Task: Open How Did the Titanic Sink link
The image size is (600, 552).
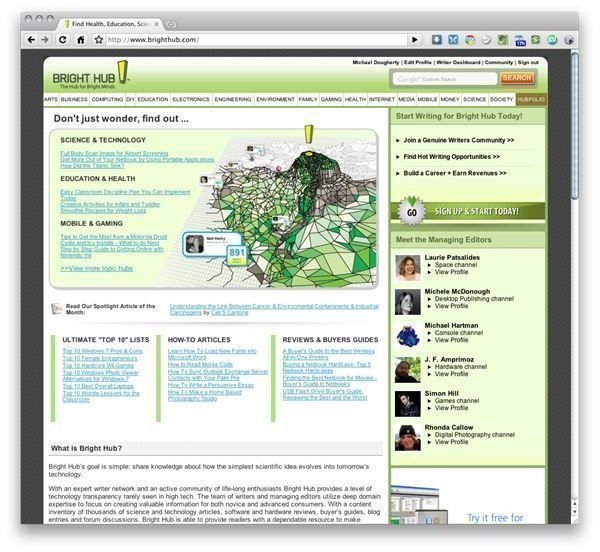Action: [x=92, y=166]
